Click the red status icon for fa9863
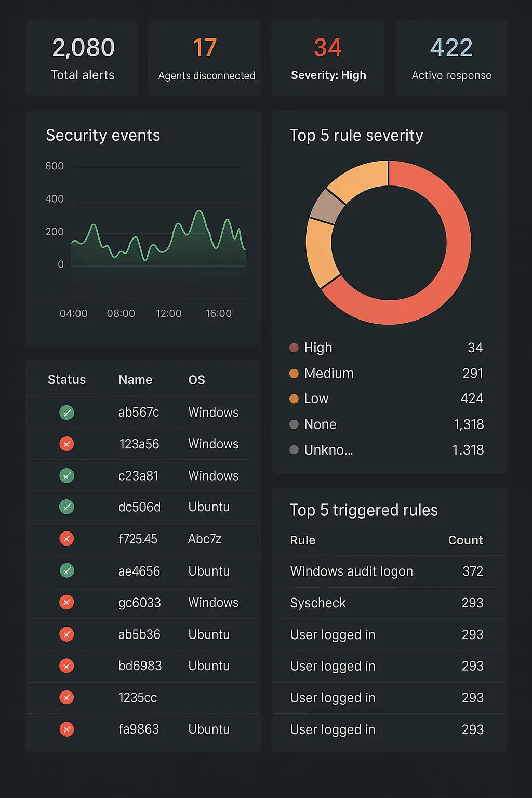This screenshot has width=532, height=798. click(66, 729)
